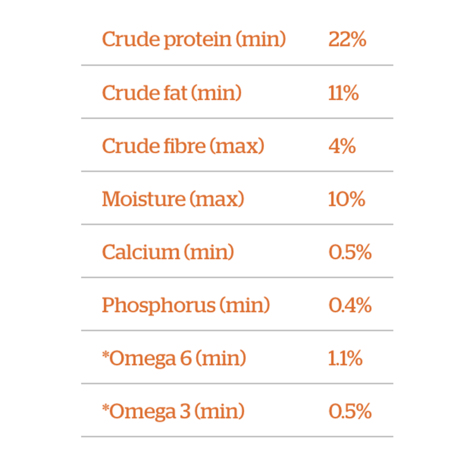Click the "Omega 6 (min)" label
Image resolution: width=476 pixels, height=476 pixels.
pos(177,358)
